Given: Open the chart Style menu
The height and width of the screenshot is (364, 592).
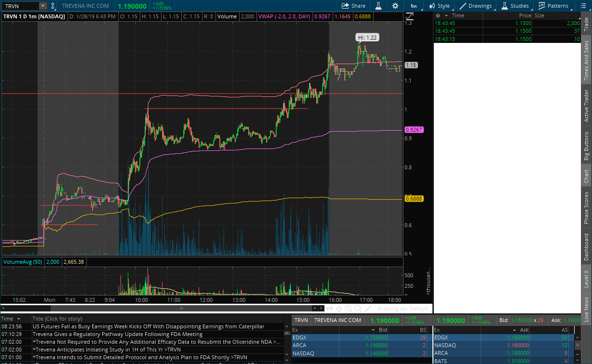Looking at the screenshot, I should click(x=439, y=6).
